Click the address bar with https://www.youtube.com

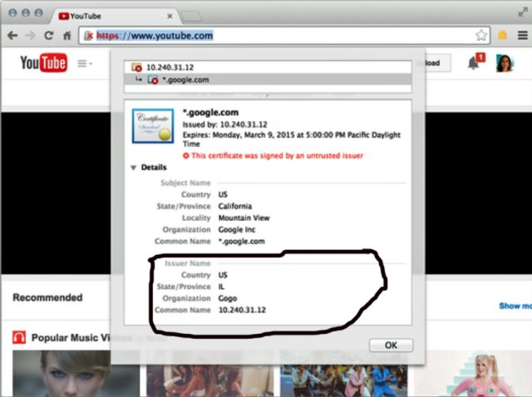tap(284, 35)
